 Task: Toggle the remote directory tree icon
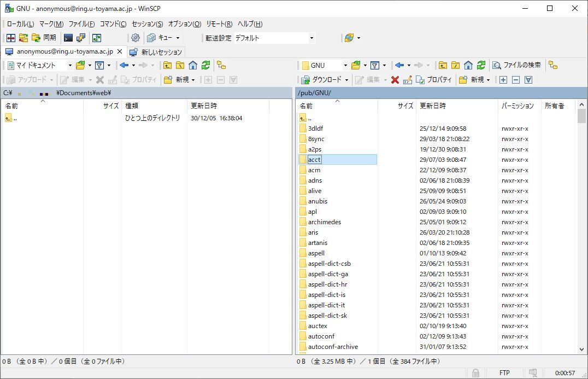553,65
